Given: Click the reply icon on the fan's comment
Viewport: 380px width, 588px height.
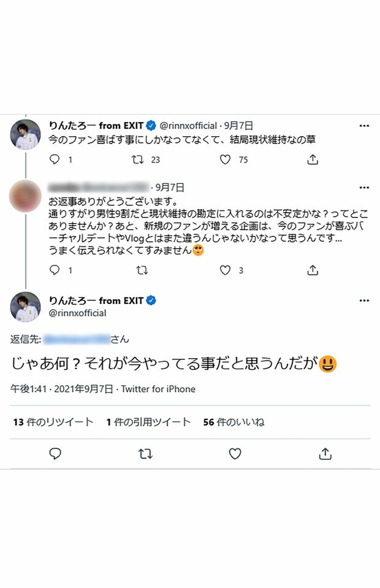Looking at the screenshot, I should (56, 270).
